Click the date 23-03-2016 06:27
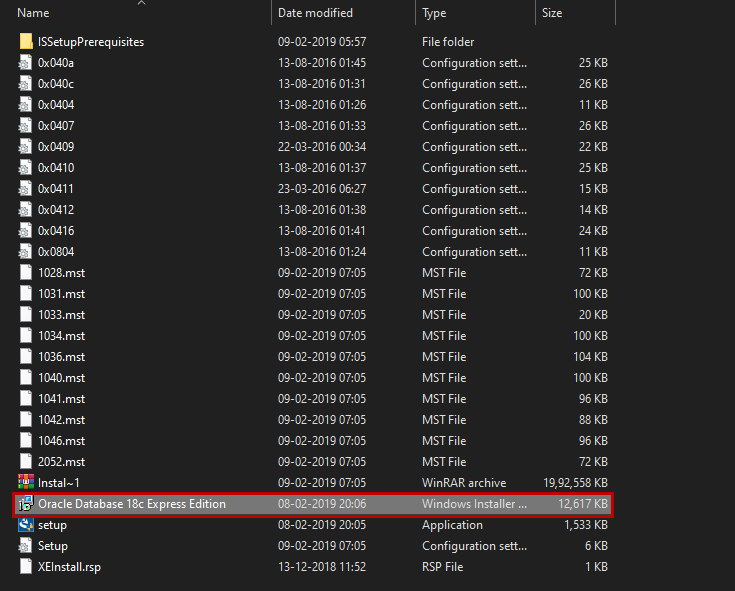Viewport: 735px width, 591px height. point(322,189)
